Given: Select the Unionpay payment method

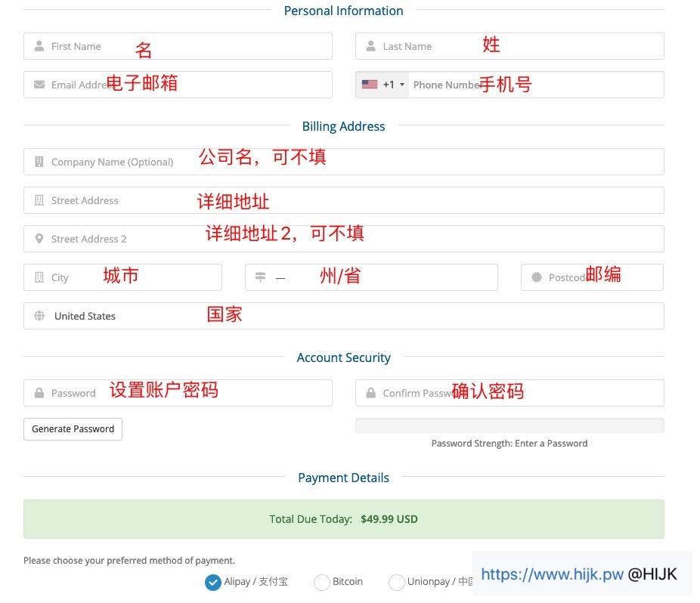Looking at the screenshot, I should tap(396, 582).
